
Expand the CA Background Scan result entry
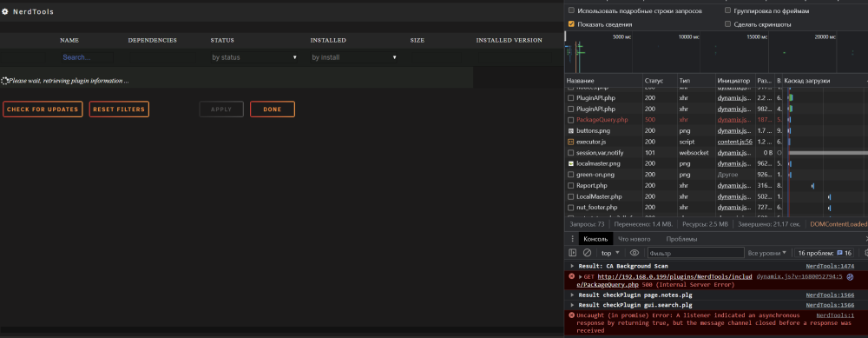572,266
